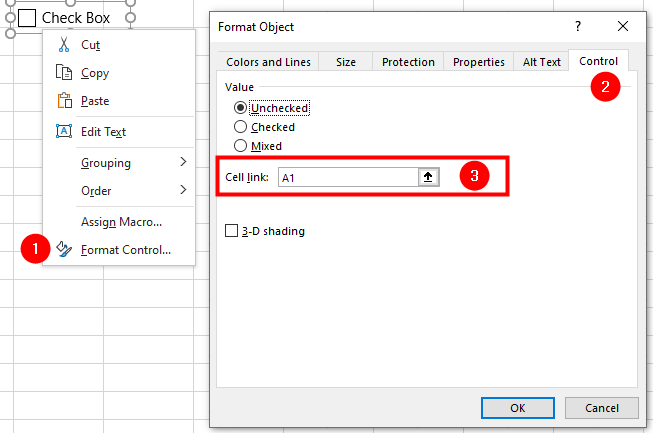Click the Edit Text icon
This screenshot has height=433, width=653.
(x=64, y=131)
